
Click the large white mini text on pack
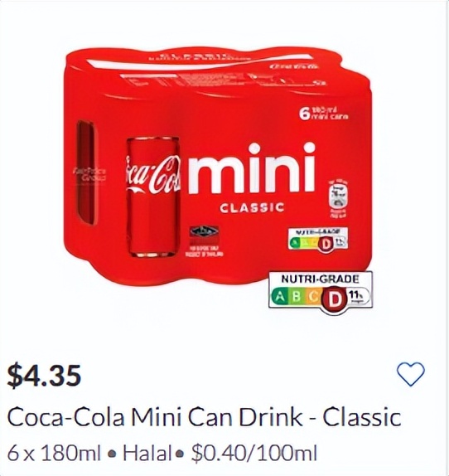tap(253, 169)
